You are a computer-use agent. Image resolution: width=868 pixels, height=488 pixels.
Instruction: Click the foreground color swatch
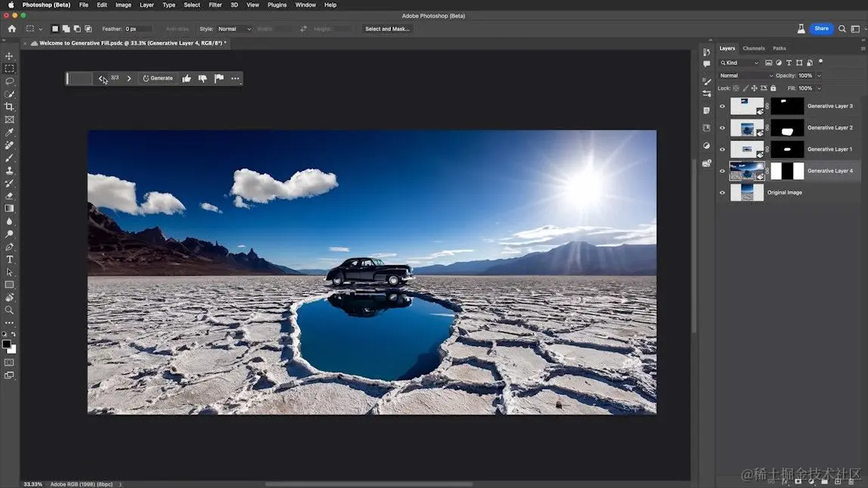6,344
